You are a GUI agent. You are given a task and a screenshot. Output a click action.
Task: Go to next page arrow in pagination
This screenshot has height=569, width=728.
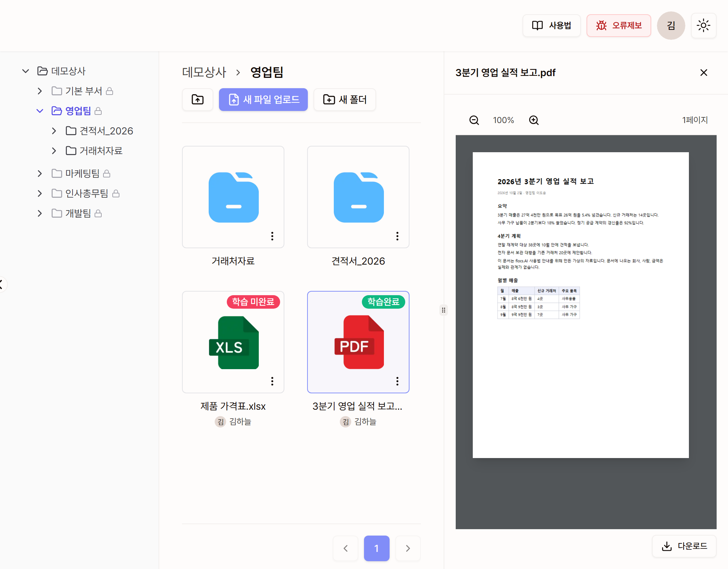pyautogui.click(x=408, y=548)
